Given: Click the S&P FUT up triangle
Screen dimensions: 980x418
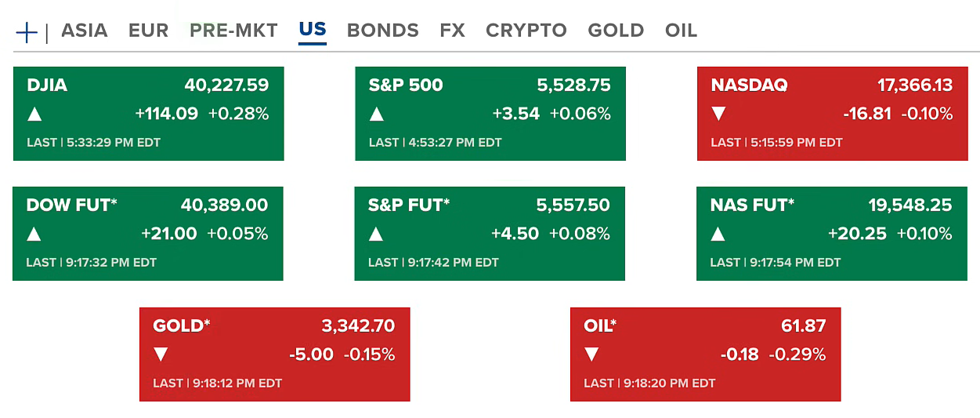Looking at the screenshot, I should 376,234.
